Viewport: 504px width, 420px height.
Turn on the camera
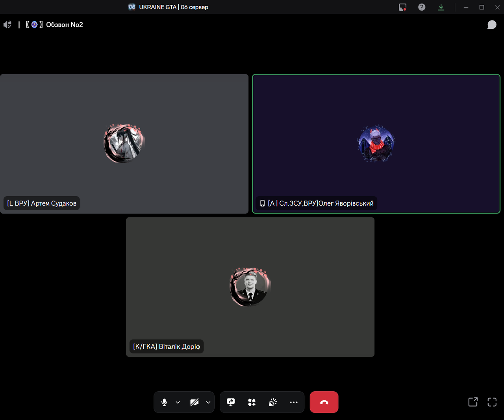195,402
